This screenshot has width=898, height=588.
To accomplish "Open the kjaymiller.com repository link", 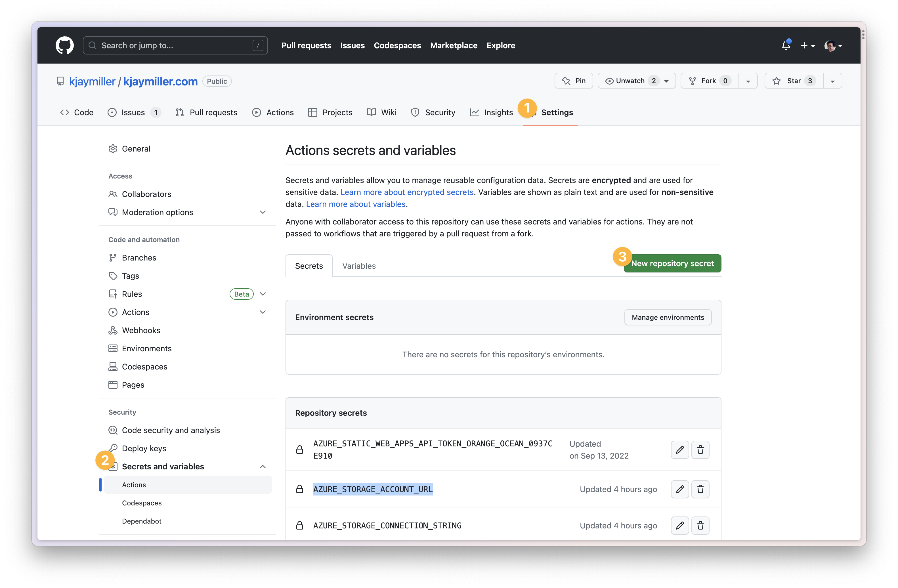I will tap(160, 81).
